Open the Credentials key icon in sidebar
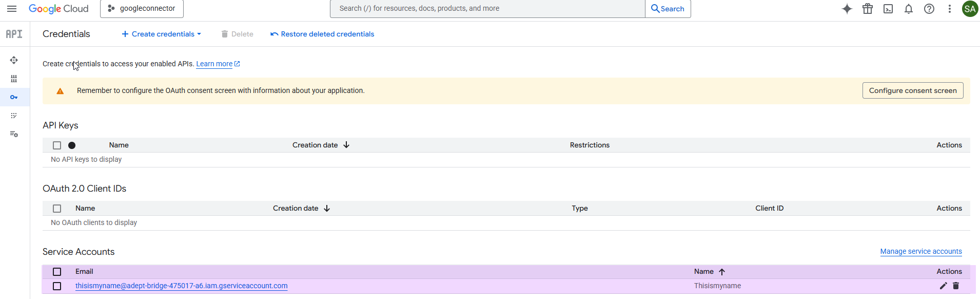 [14, 97]
